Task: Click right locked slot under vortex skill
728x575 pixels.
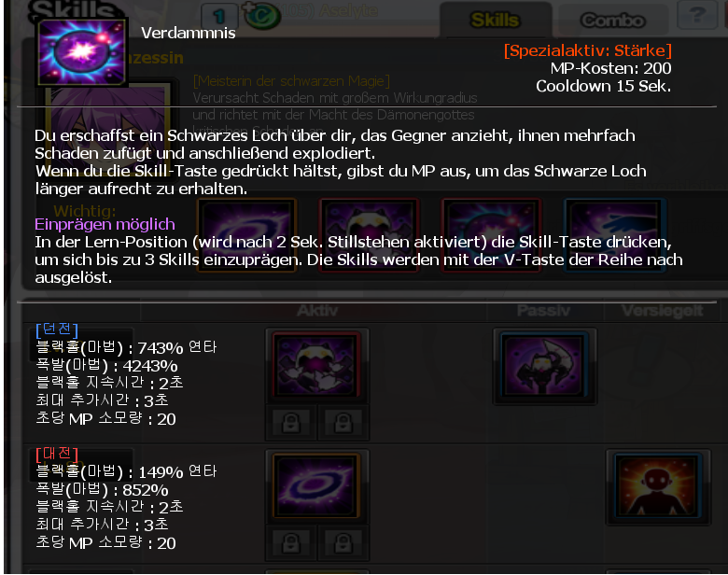Action: click(x=343, y=542)
